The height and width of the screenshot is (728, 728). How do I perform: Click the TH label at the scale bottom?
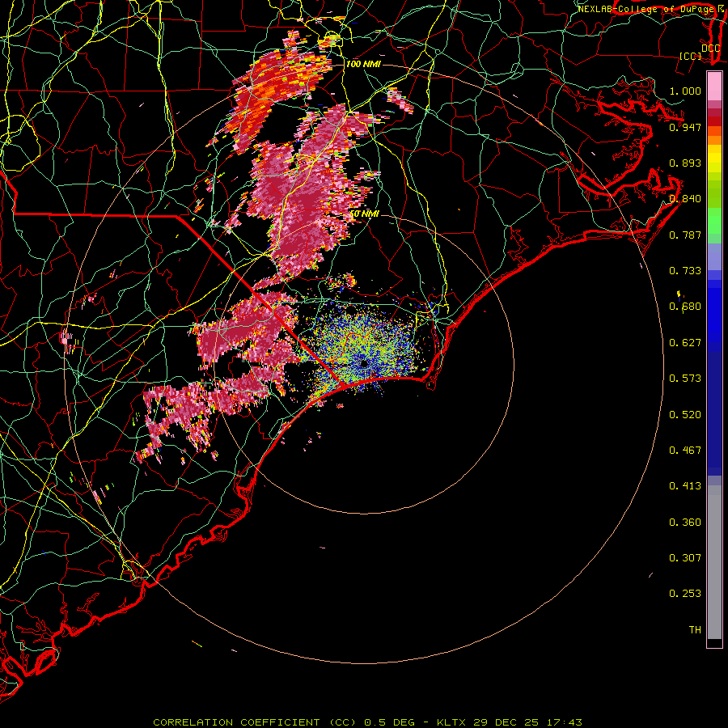point(695,630)
